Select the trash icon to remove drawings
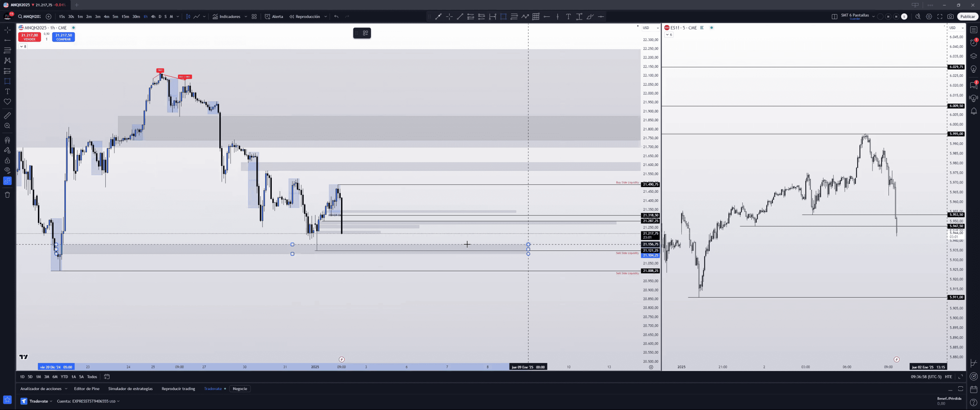This screenshot has width=980, height=410. (x=7, y=195)
